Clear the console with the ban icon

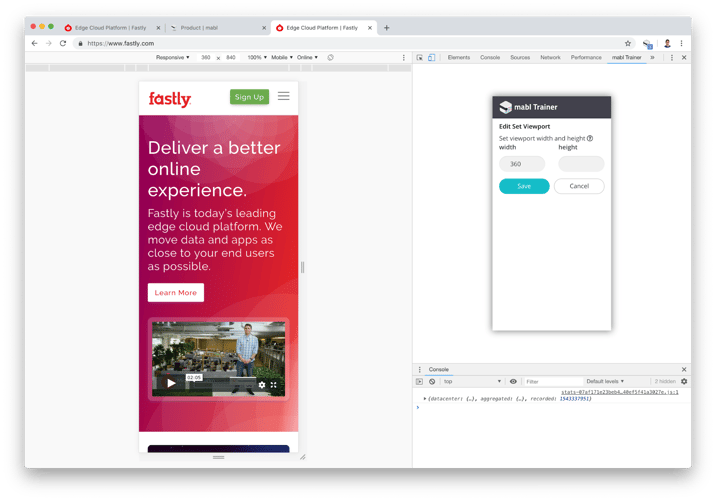click(x=432, y=381)
